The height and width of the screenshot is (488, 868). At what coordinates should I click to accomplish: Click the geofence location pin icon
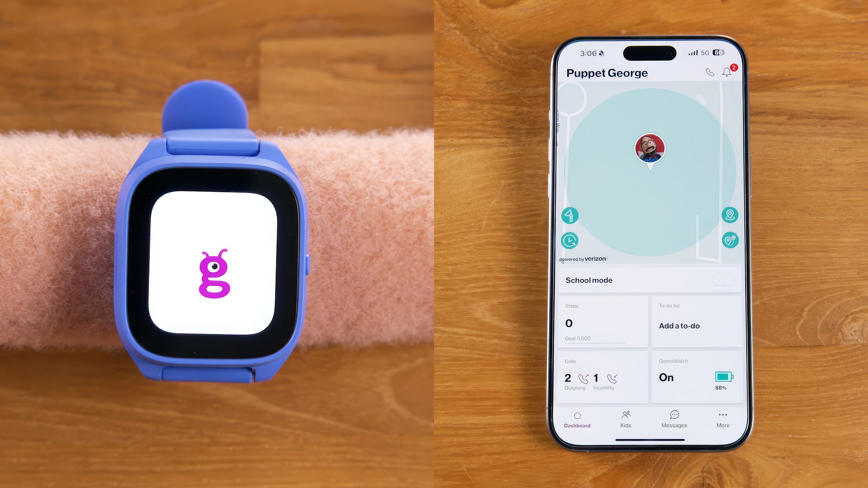click(x=729, y=215)
